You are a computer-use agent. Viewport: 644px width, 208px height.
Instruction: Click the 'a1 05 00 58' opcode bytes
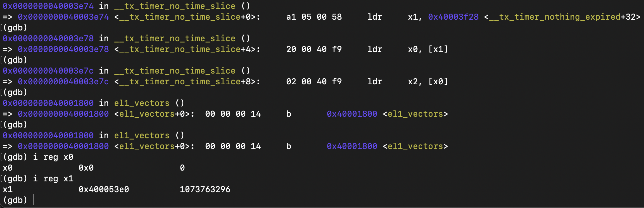click(314, 17)
